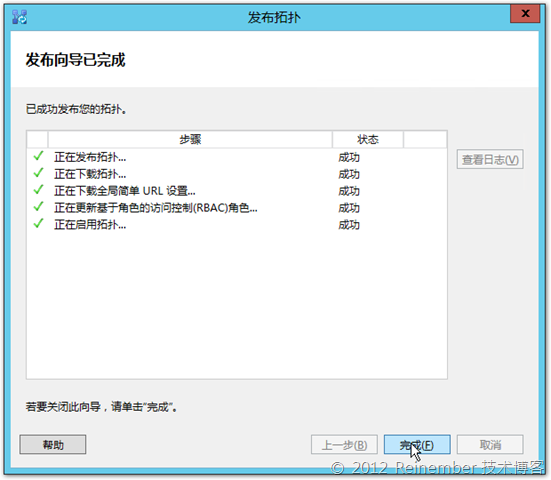Click the 成功 status for 正在下载拓扑
Image resolution: width=551 pixels, height=480 pixels.
click(x=349, y=174)
